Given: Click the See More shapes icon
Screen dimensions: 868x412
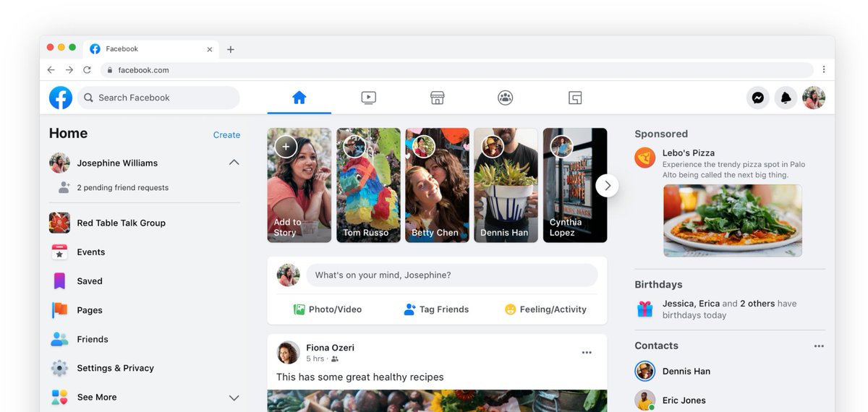Looking at the screenshot, I should click(x=59, y=397).
